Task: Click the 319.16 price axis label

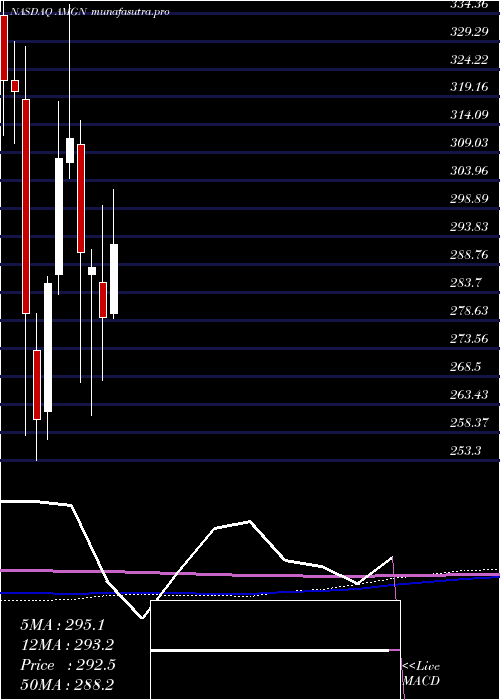Action: [x=469, y=87]
